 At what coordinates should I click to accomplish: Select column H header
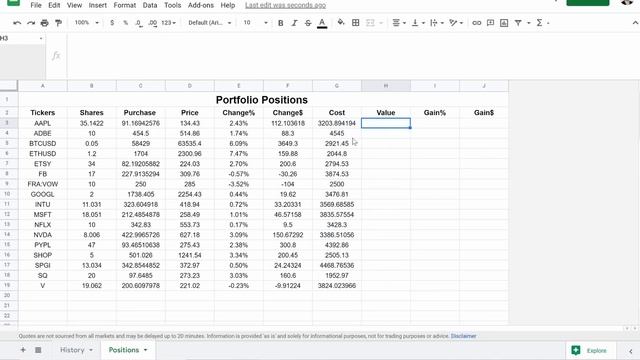386,86
